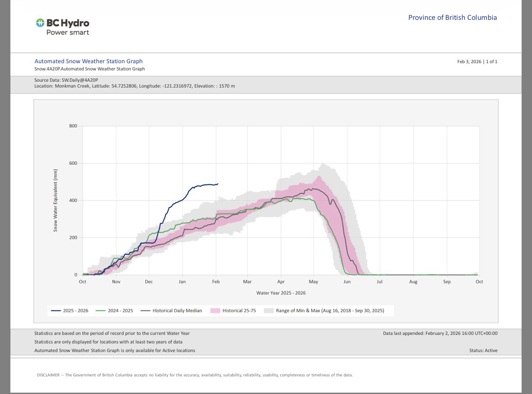Click the 800 value on the y-axis
532x394 pixels.
[73, 126]
